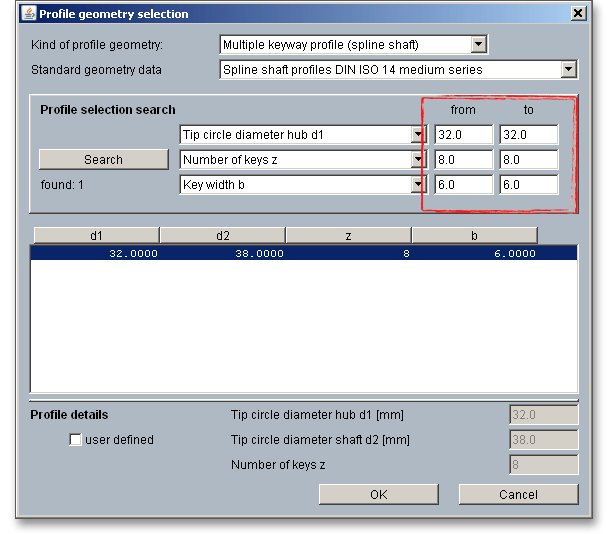Click the d1 'from' value field
Viewport: 608px width, 534px height.
click(x=463, y=135)
